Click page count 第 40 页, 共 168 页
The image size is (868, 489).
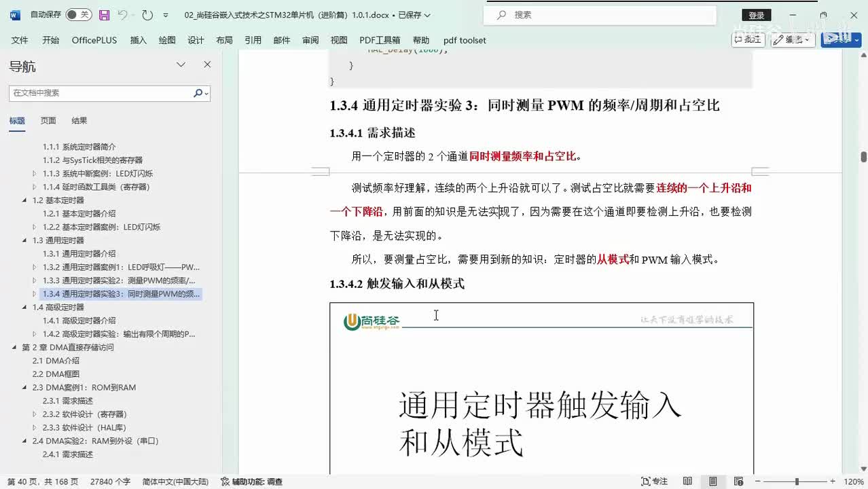coord(41,482)
